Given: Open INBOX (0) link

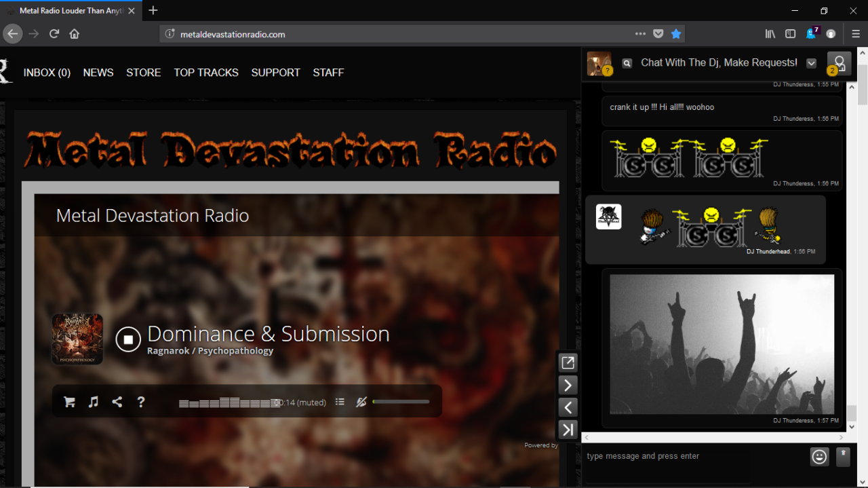Looking at the screenshot, I should coord(47,73).
